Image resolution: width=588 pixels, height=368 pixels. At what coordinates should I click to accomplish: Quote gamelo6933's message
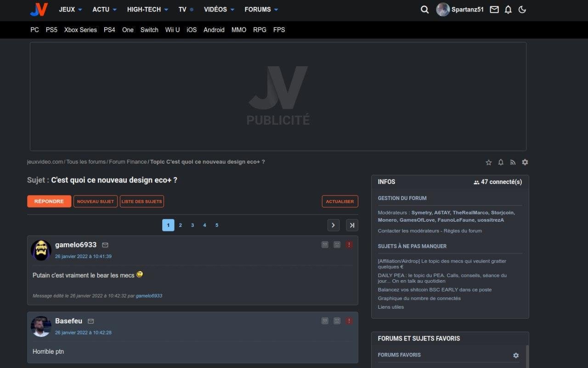click(325, 245)
